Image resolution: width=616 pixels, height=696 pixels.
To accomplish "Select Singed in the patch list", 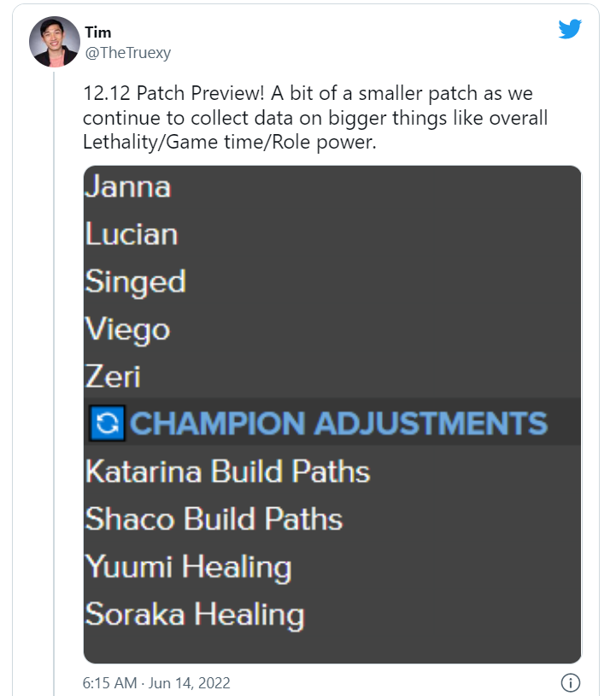I will (136, 283).
